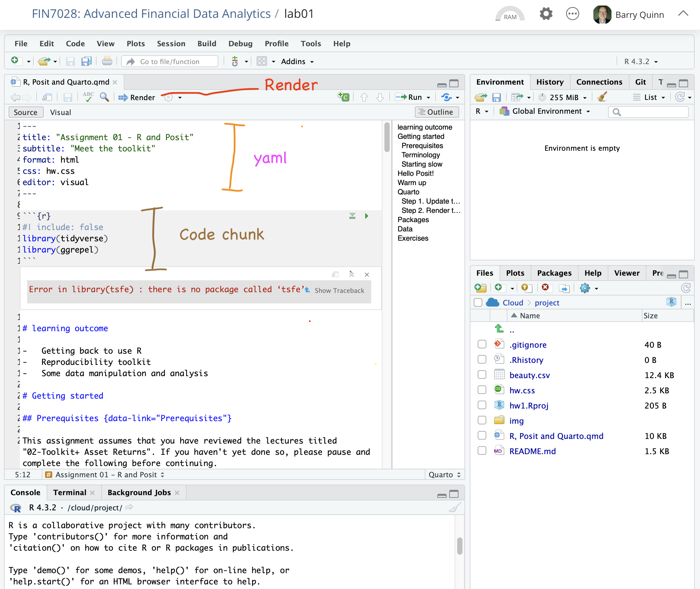This screenshot has width=700, height=589.
Task: Click the insert new code chunk icon
Action: coord(343,97)
